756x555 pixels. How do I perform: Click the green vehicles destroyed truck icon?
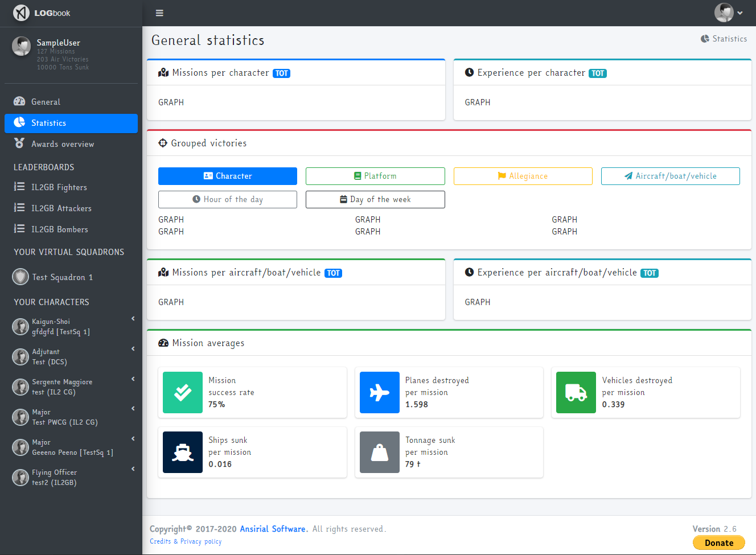(576, 392)
